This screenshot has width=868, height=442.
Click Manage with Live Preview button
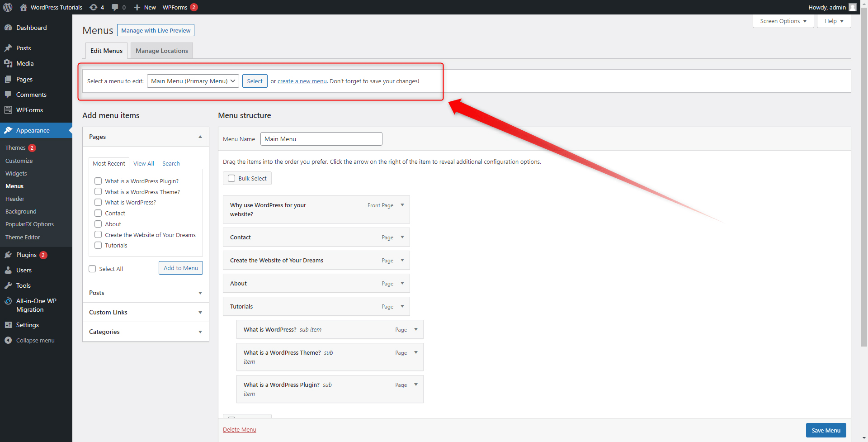point(156,30)
